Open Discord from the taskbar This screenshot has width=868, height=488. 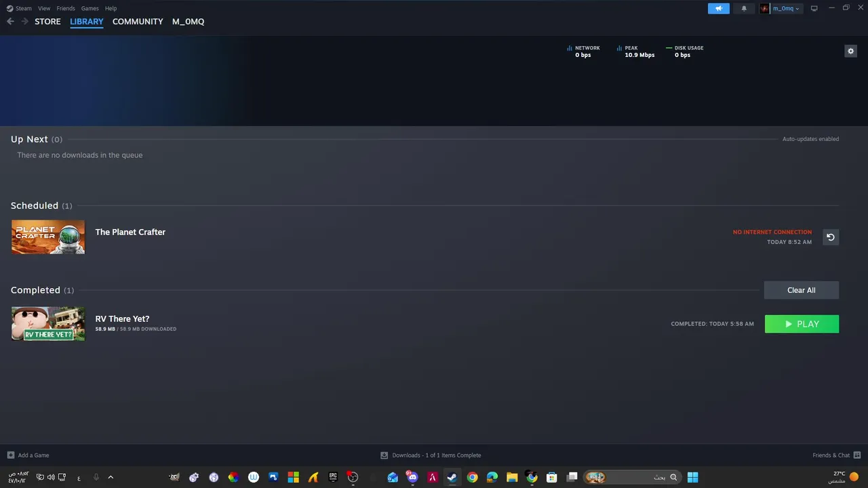(x=412, y=477)
